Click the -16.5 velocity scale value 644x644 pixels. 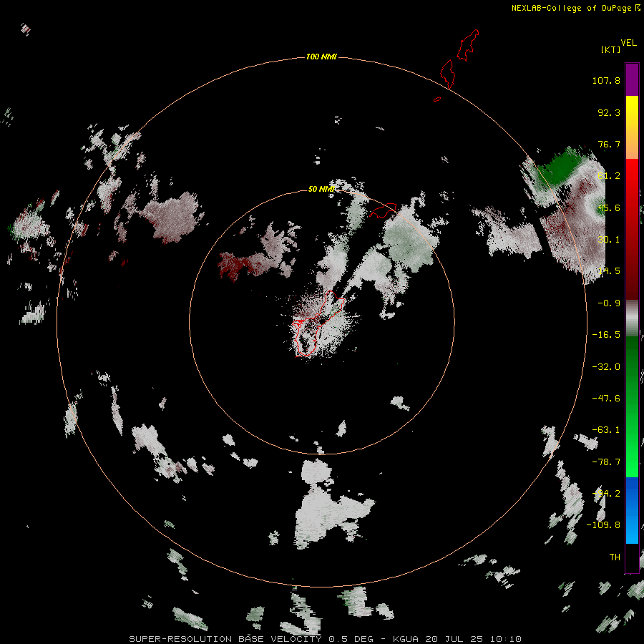[606, 335]
